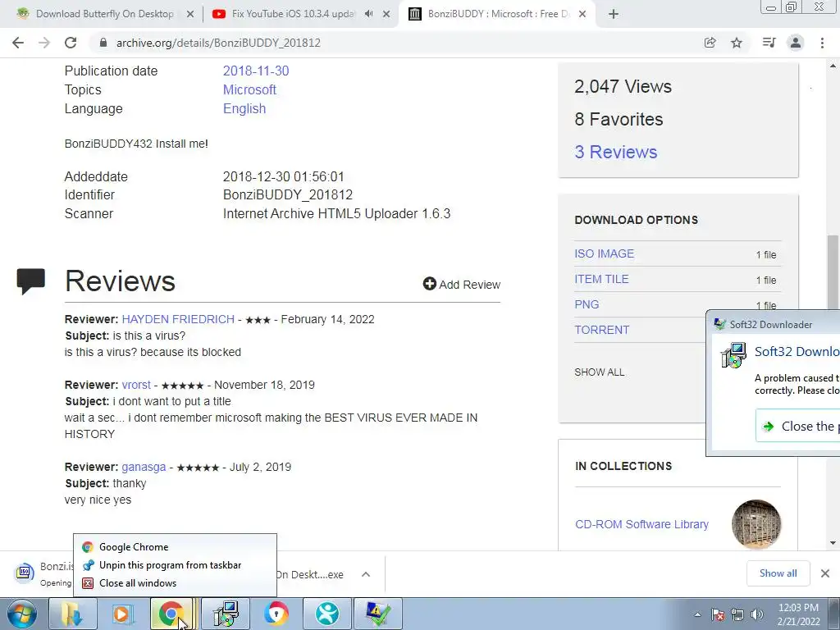Download the ITEM TILE option

pos(601,279)
